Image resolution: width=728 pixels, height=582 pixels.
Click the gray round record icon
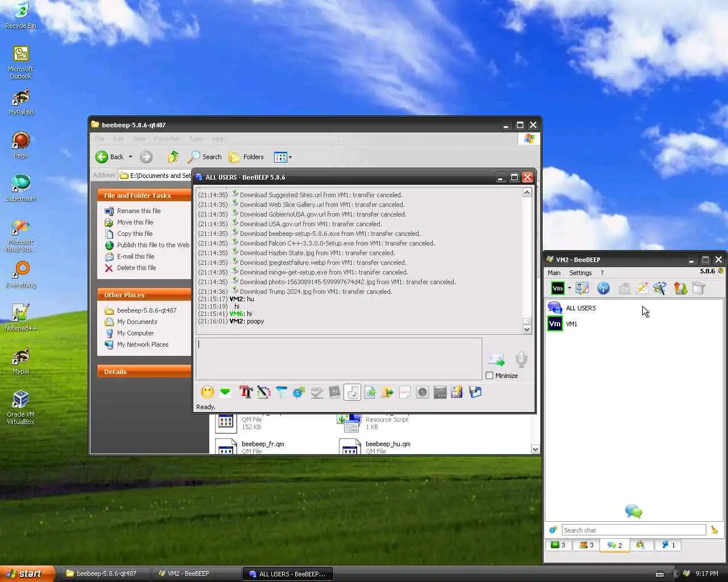pyautogui.click(x=422, y=392)
